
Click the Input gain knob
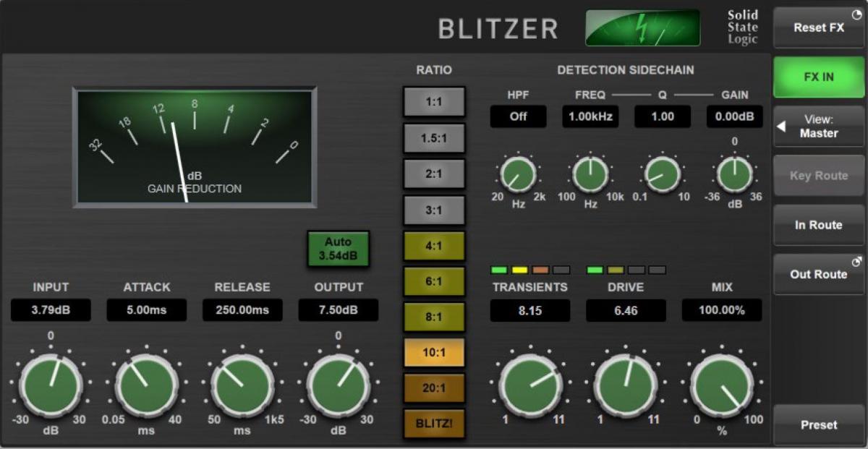tap(50, 385)
